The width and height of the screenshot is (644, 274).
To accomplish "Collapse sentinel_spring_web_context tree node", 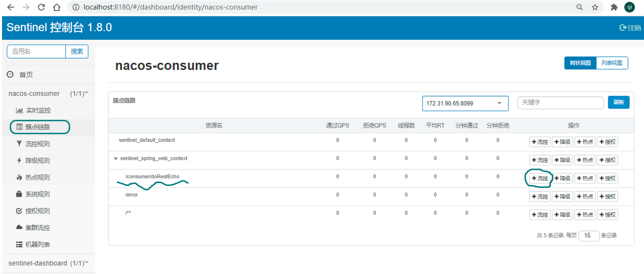I will [x=116, y=158].
